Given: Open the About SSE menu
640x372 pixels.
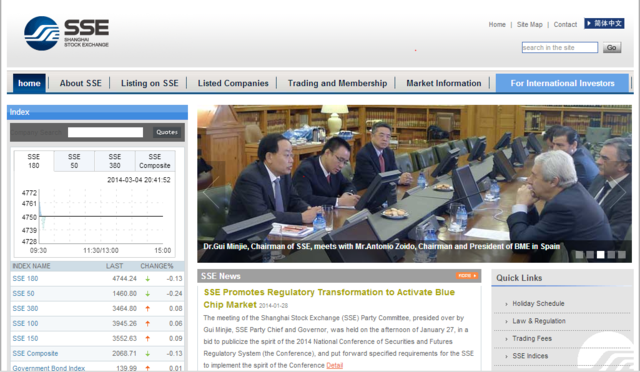Looking at the screenshot, I should (80, 83).
